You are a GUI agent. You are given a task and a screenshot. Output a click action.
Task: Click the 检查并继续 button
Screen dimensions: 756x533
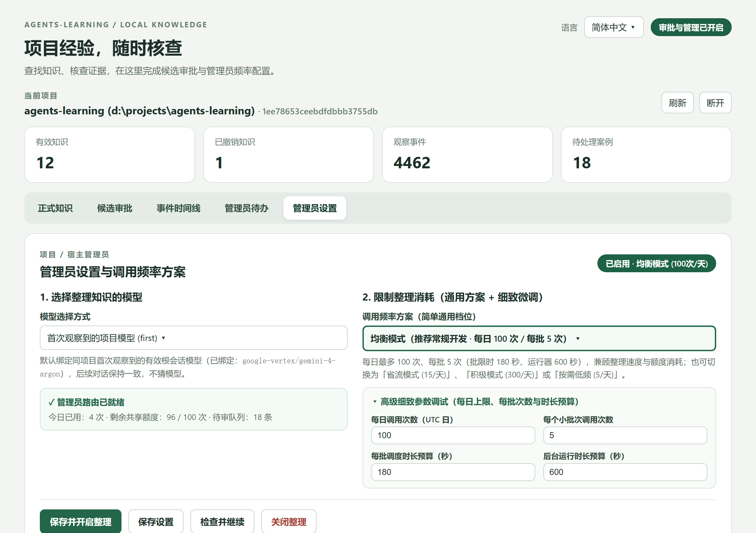pos(222,522)
